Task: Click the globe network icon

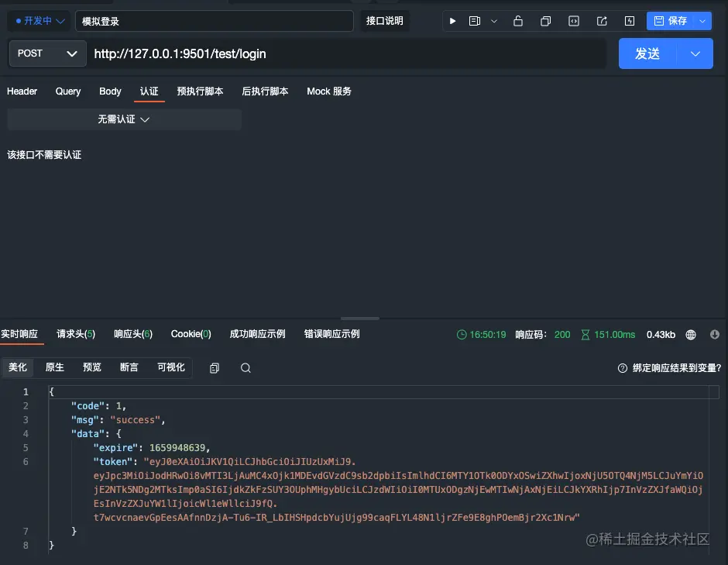Action: coord(691,335)
